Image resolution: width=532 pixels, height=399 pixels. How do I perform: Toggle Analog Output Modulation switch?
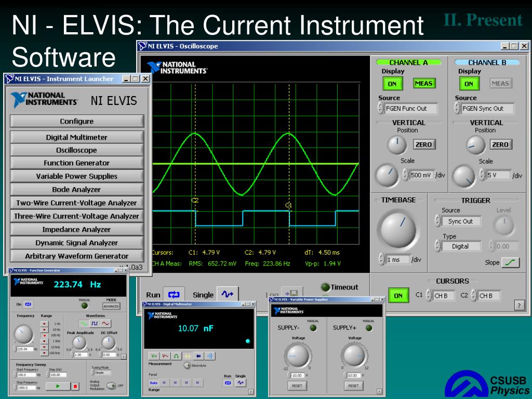click(111, 386)
